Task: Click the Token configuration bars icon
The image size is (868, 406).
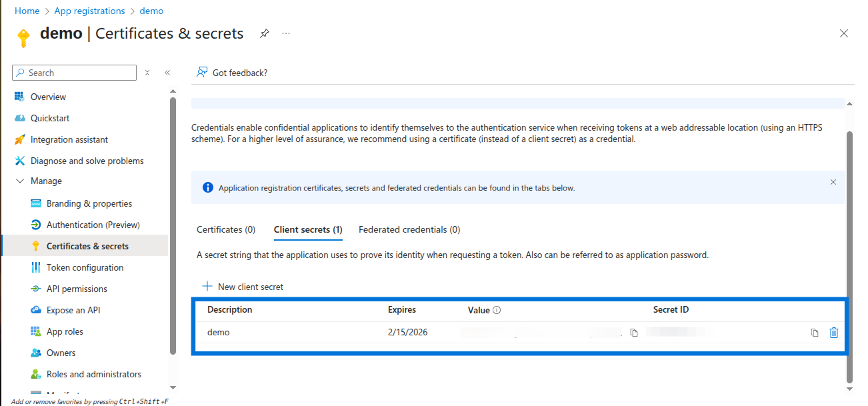Action: point(35,267)
